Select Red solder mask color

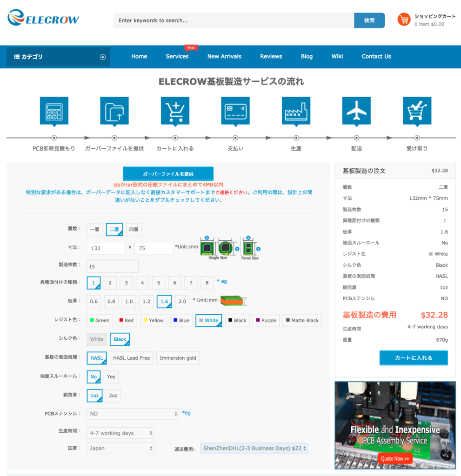(x=127, y=320)
